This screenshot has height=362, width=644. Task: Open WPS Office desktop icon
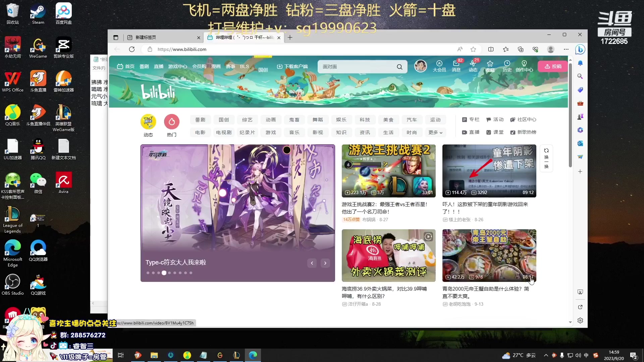(13, 81)
